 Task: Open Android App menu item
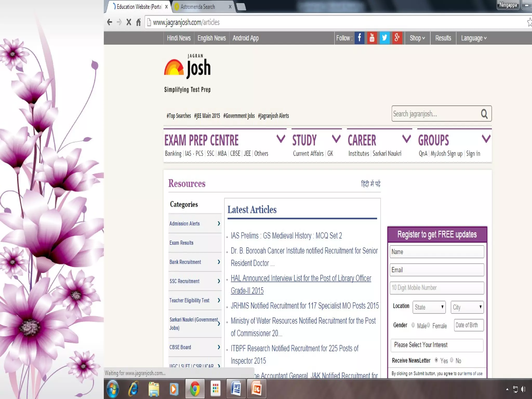[246, 38]
